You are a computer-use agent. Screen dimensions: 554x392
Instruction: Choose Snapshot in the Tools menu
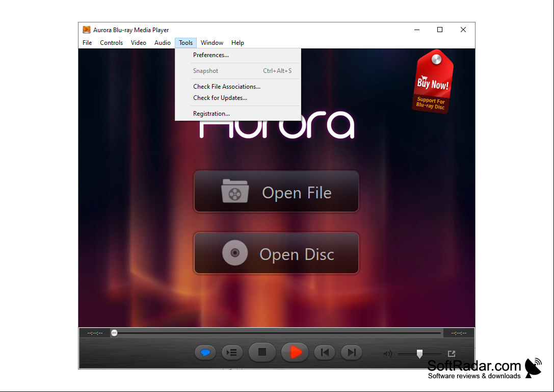click(x=238, y=71)
